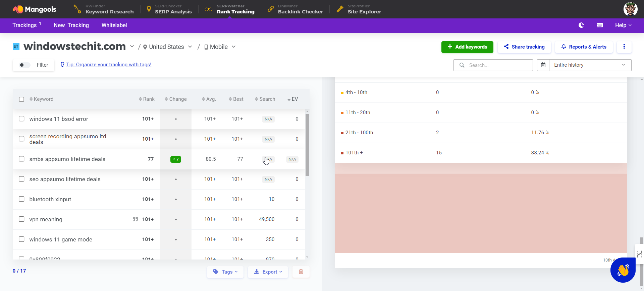Image resolution: width=644 pixels, height=291 pixels.
Task: Sort by the Search column
Action: click(x=265, y=99)
